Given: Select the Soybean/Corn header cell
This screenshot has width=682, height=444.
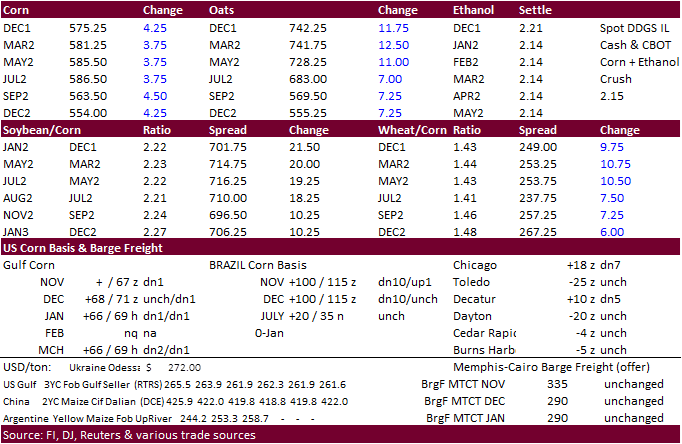Looking at the screenshot, I should [42, 130].
